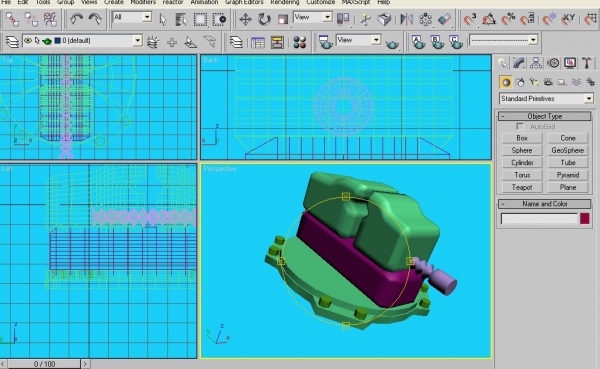Open the Modify command panel tab

[519, 63]
